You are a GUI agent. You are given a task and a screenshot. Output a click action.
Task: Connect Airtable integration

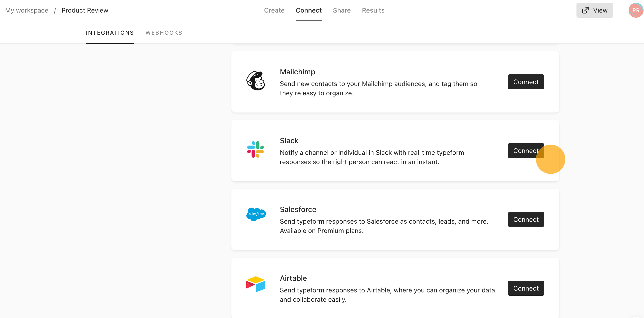(526, 288)
